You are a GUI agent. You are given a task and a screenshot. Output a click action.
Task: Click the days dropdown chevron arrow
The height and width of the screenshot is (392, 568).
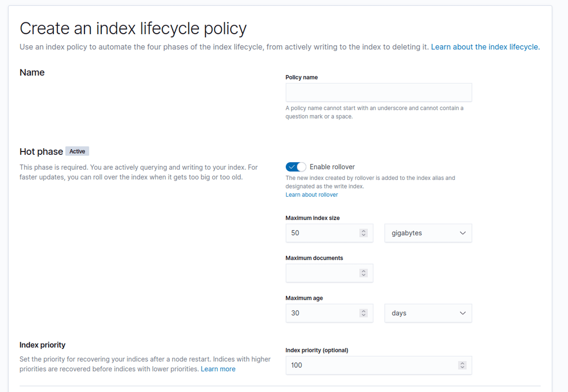click(x=463, y=313)
